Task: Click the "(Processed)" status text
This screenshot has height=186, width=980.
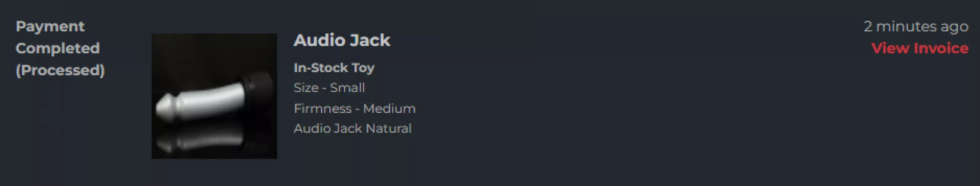Action: [60, 70]
